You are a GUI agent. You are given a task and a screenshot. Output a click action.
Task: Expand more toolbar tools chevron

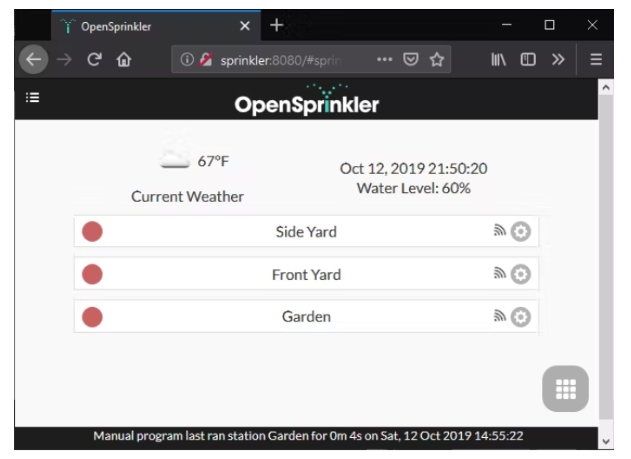click(x=558, y=60)
